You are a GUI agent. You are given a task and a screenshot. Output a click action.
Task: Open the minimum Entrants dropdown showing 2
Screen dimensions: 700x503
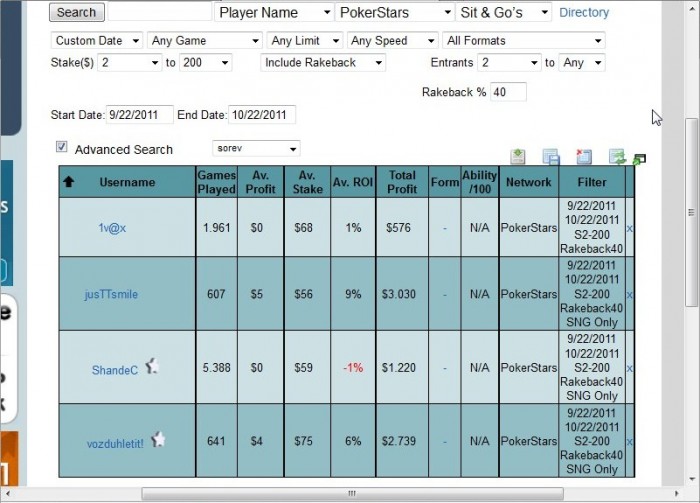pyautogui.click(x=509, y=62)
